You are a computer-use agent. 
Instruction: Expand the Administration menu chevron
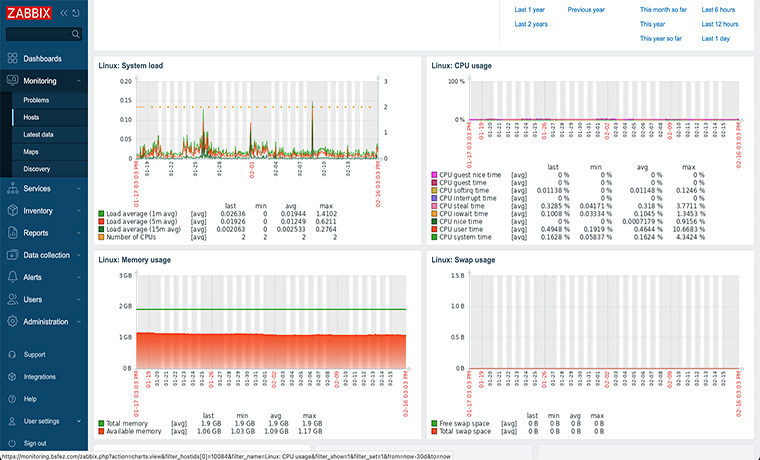[79, 322]
